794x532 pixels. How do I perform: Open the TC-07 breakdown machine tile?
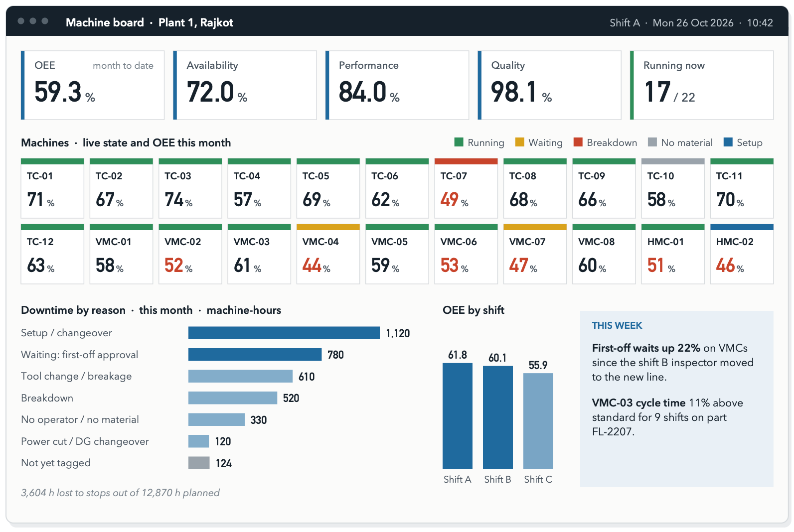point(466,188)
